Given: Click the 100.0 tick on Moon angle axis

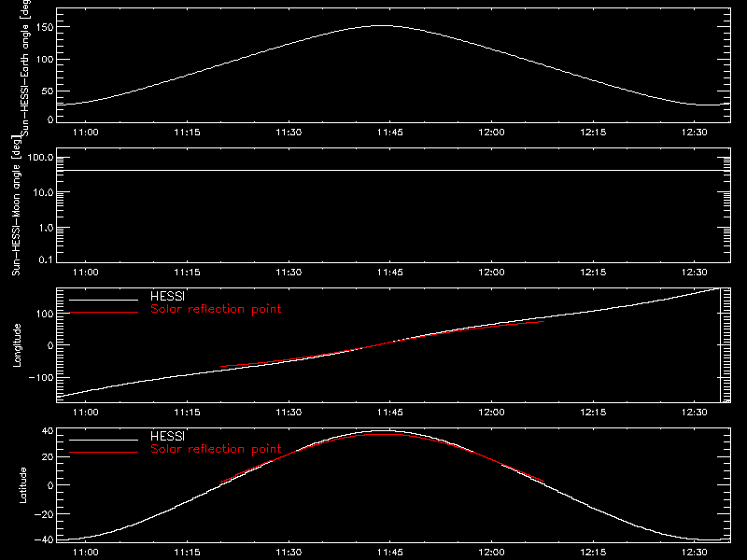Looking at the screenshot, I should (x=40, y=158).
